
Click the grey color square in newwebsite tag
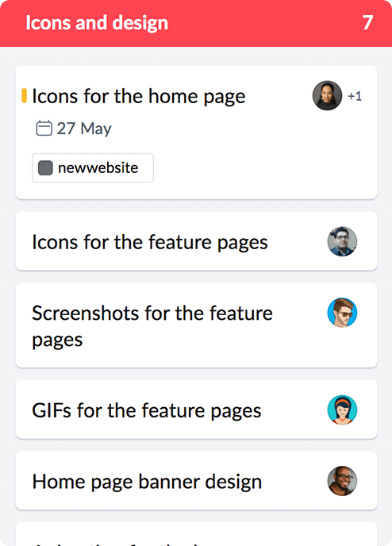(x=45, y=167)
